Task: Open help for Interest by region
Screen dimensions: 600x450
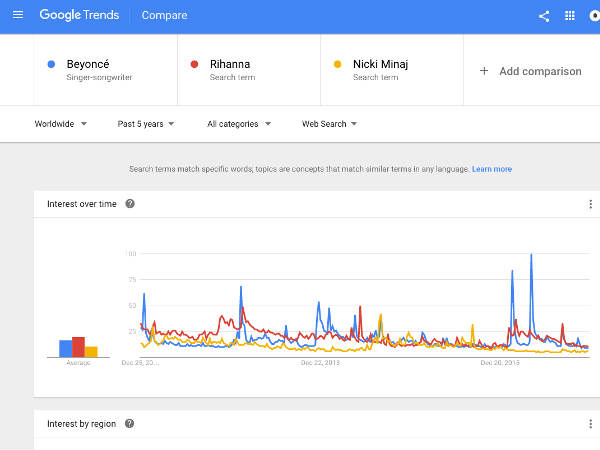Action: point(130,424)
